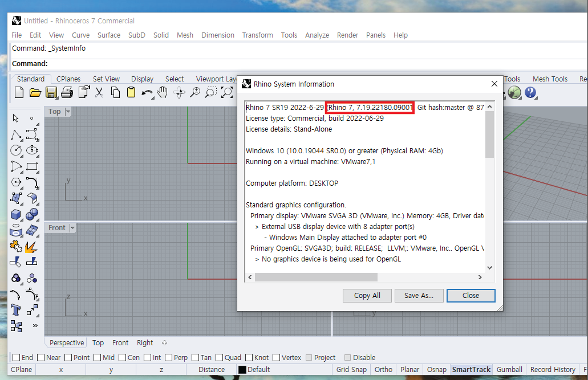Enable the Mid osnap checkbox
The image size is (588, 380).
[97, 358]
